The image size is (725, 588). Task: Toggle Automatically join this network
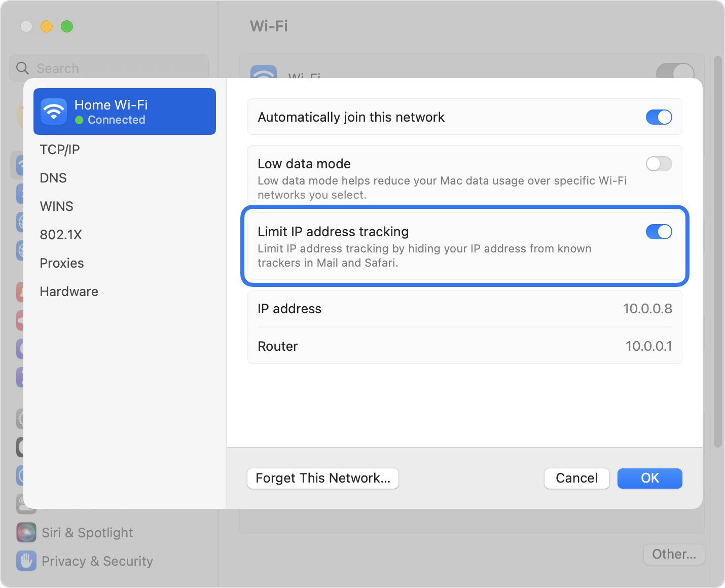coord(659,117)
